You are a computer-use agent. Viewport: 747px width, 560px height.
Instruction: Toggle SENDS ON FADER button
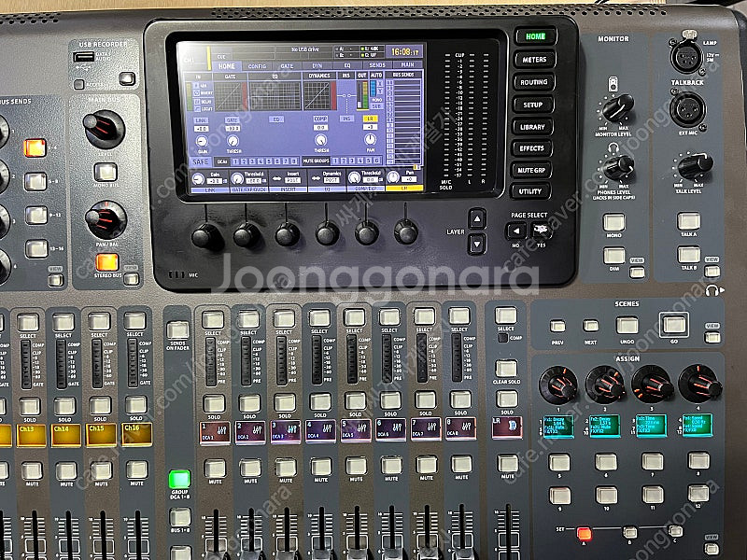[177, 329]
